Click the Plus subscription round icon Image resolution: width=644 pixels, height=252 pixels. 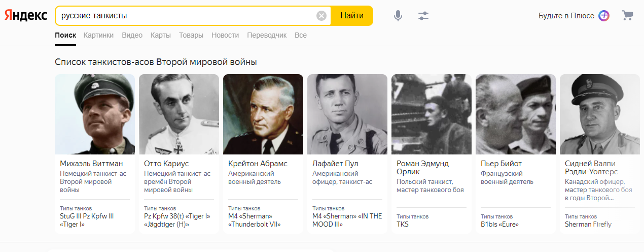604,16
